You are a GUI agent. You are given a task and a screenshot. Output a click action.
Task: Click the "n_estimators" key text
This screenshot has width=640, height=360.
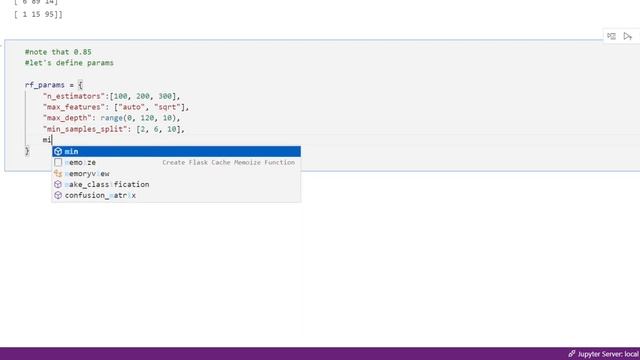74,96
